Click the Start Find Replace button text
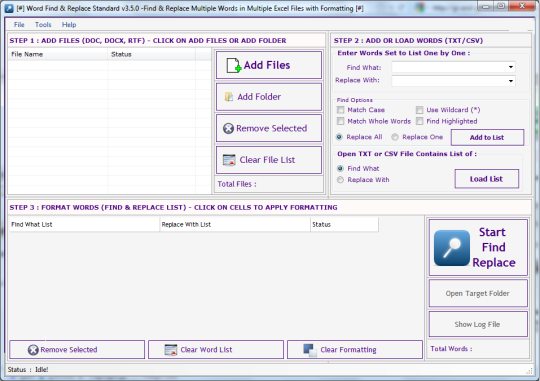The image size is (540, 381). 494,247
